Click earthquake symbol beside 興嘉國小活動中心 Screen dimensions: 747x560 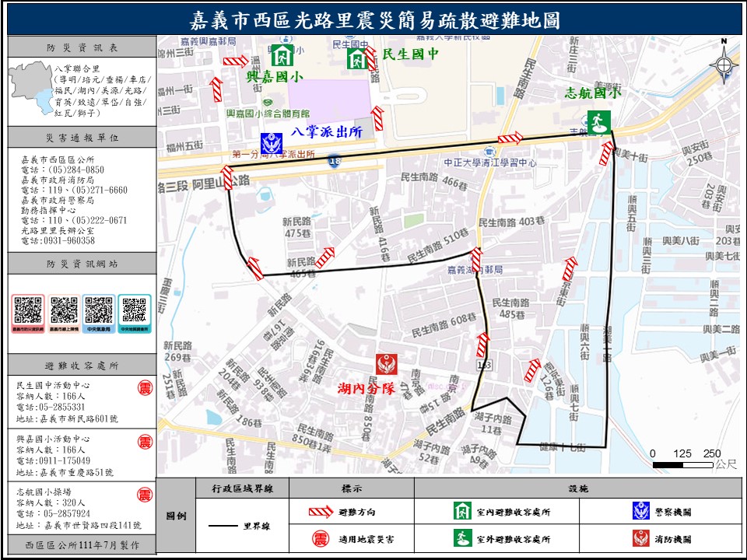point(145,441)
